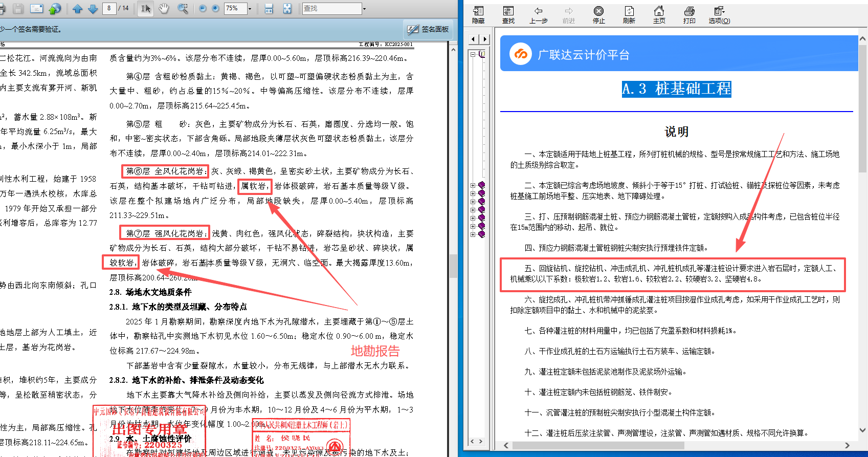Click 打印 to print the help topic
This screenshot has height=457, width=868.
point(689,15)
